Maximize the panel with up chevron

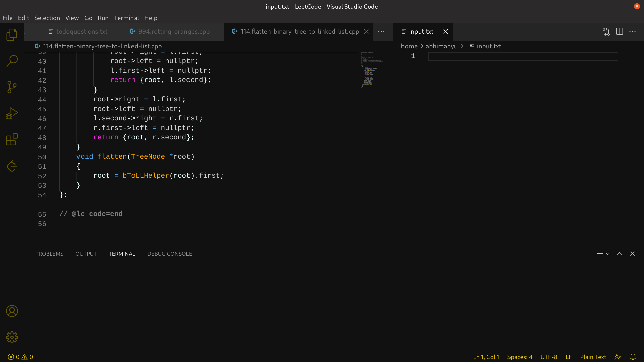point(620,254)
